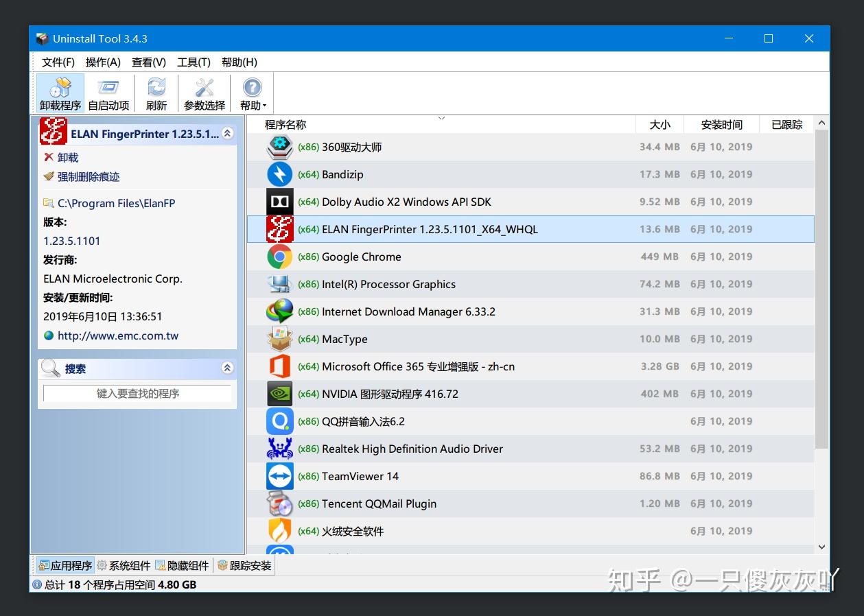Select the Internet Download Manager icon

pyautogui.click(x=279, y=311)
